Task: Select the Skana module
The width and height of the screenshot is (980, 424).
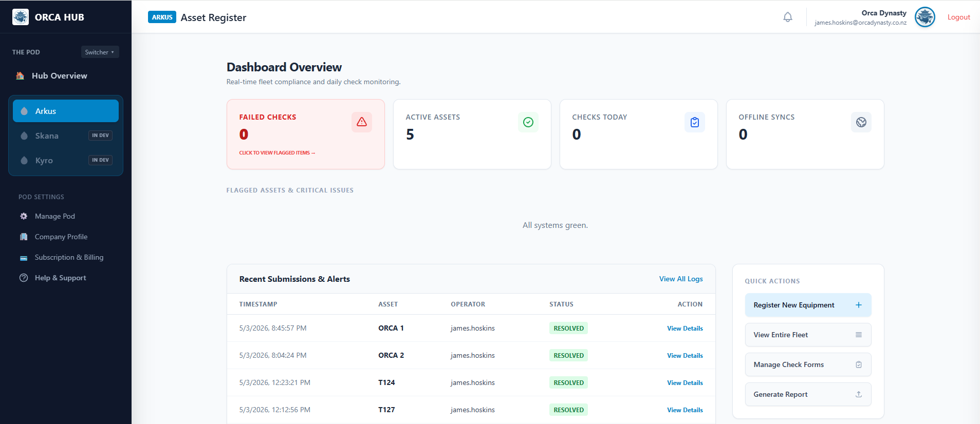Action: (x=66, y=136)
